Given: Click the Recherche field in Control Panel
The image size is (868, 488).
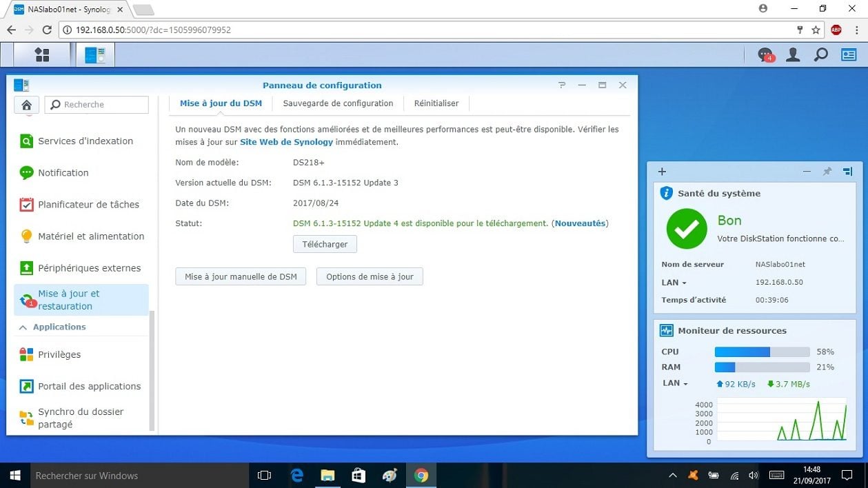Looking at the screenshot, I should tap(97, 105).
